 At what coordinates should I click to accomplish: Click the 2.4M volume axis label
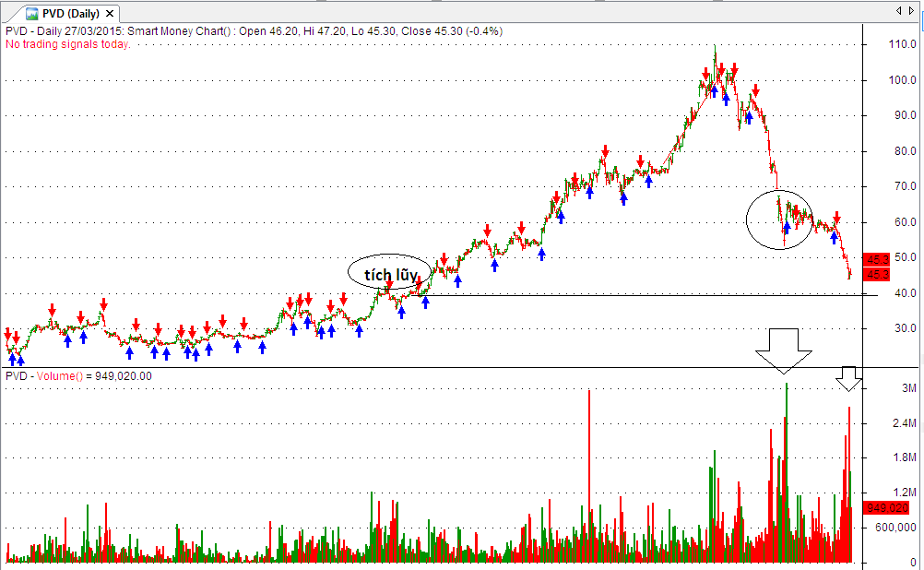[905, 423]
